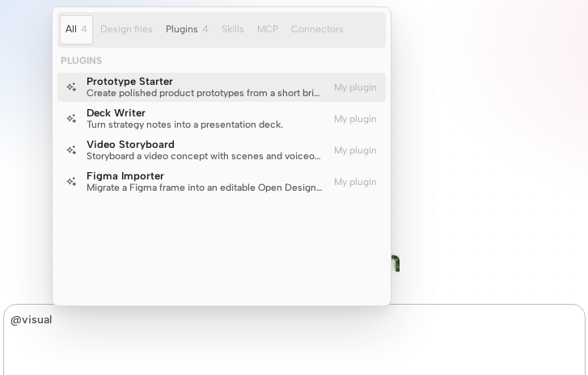Image resolution: width=588 pixels, height=375 pixels.
Task: Select the Deck Writer plugin title
Action: [x=116, y=113]
